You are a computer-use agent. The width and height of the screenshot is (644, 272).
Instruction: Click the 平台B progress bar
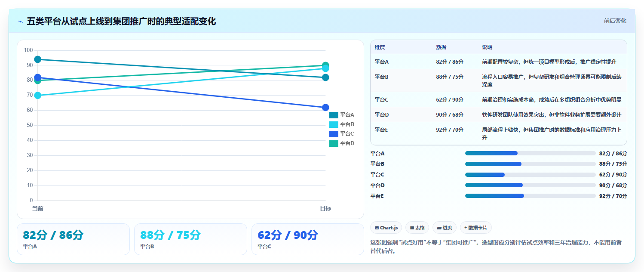tap(531, 164)
